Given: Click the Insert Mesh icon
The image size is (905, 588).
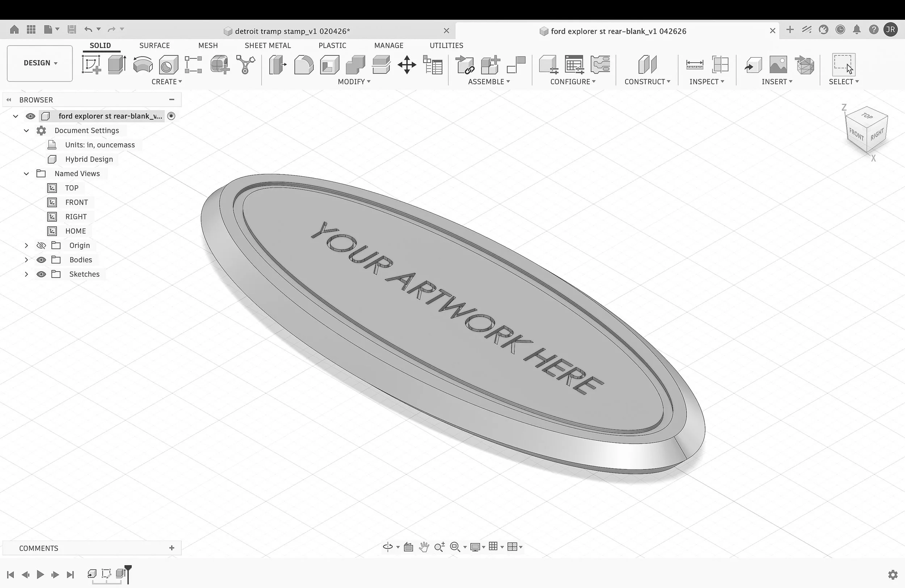Looking at the screenshot, I should [805, 65].
